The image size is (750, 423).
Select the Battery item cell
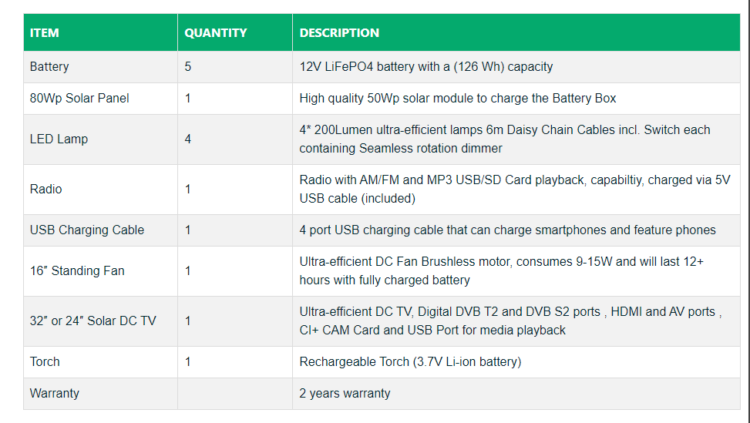[50, 67]
